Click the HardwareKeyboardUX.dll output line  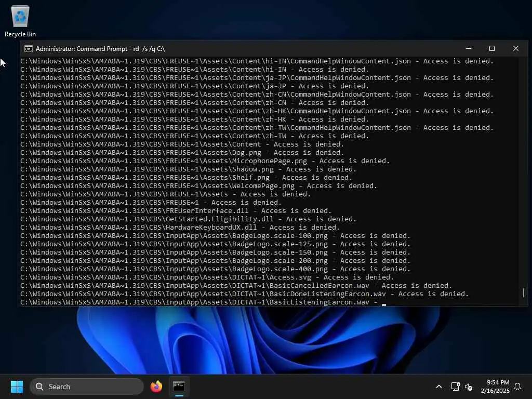click(x=180, y=228)
